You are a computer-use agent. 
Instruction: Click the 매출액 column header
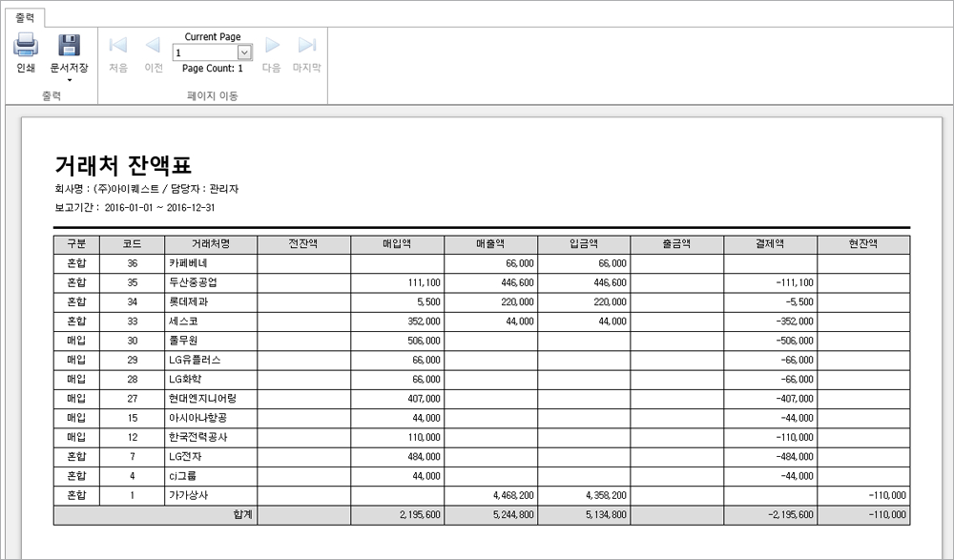pos(490,244)
